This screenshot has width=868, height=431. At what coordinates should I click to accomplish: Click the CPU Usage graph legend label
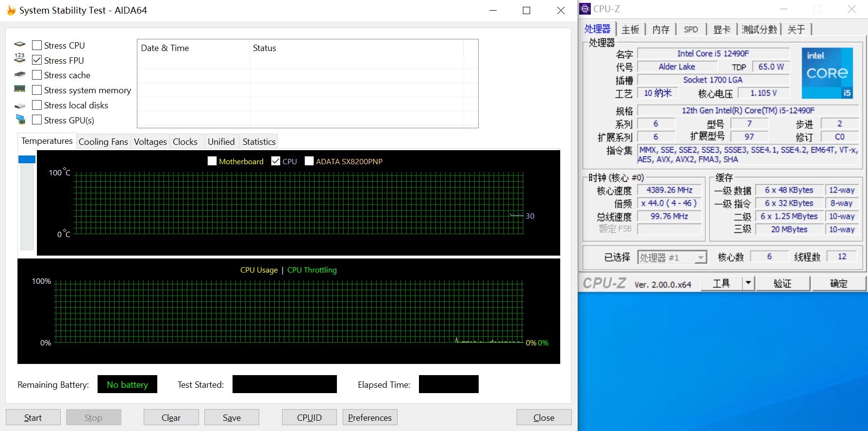point(259,270)
